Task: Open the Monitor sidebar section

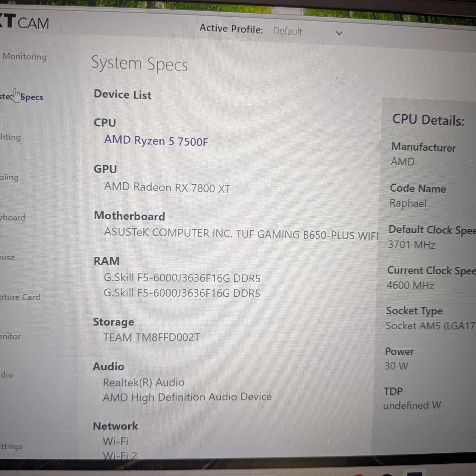Action: (x=11, y=336)
